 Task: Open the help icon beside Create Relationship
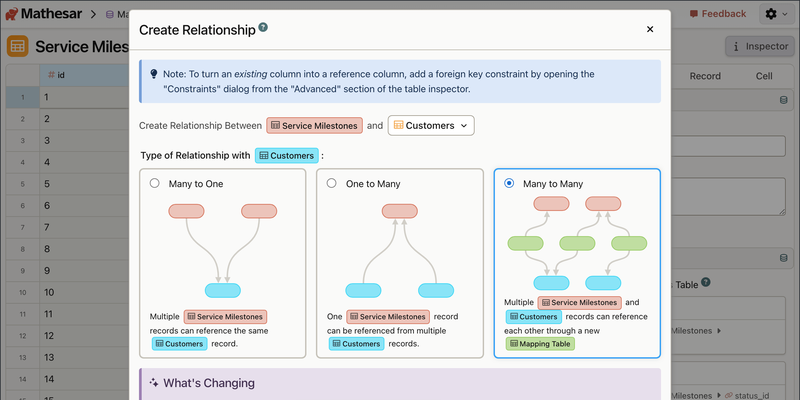[263, 27]
